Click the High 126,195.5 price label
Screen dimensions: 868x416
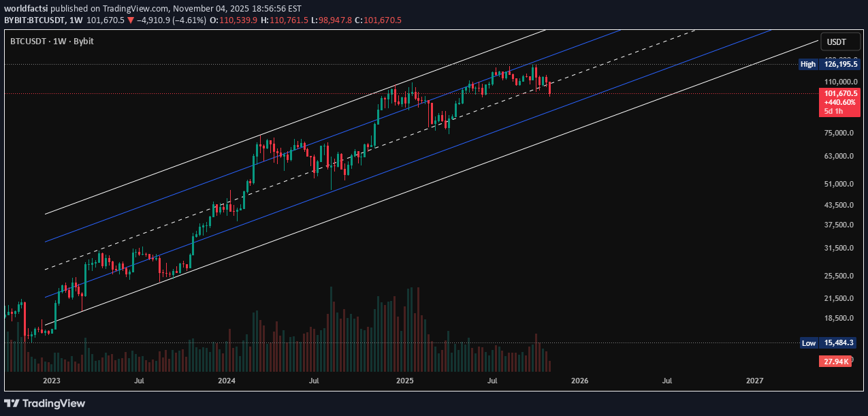pyautogui.click(x=829, y=64)
